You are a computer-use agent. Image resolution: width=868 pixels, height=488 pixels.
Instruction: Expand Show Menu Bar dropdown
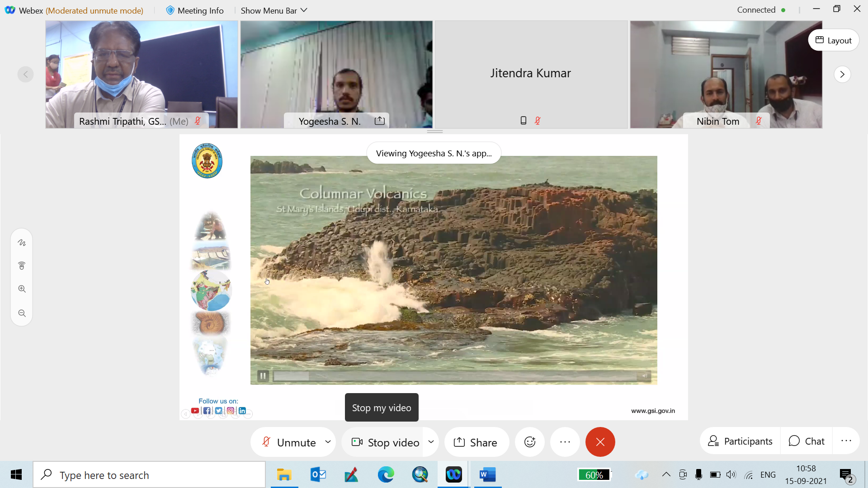point(274,10)
